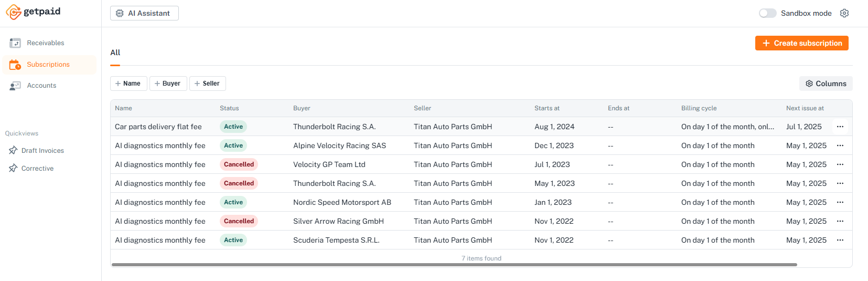Image resolution: width=868 pixels, height=281 pixels.
Task: Click buyer Silver Arrow Racing GmbH
Action: point(338,221)
